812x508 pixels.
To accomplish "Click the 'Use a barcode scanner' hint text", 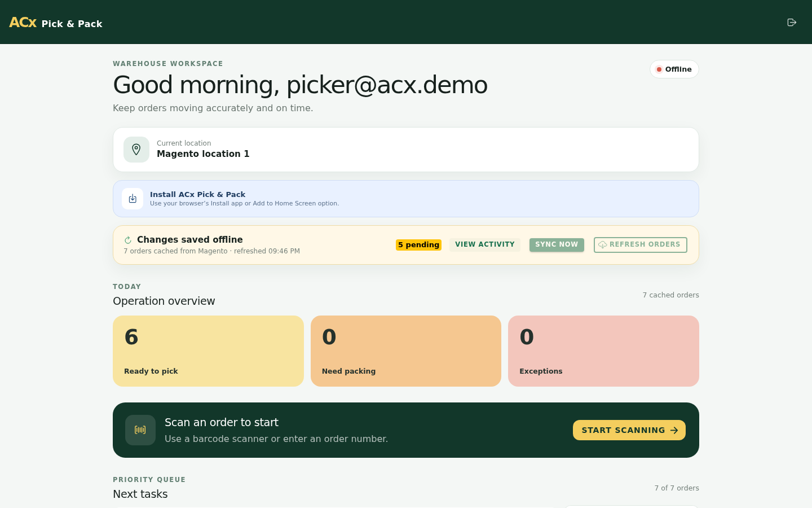I will [276, 439].
